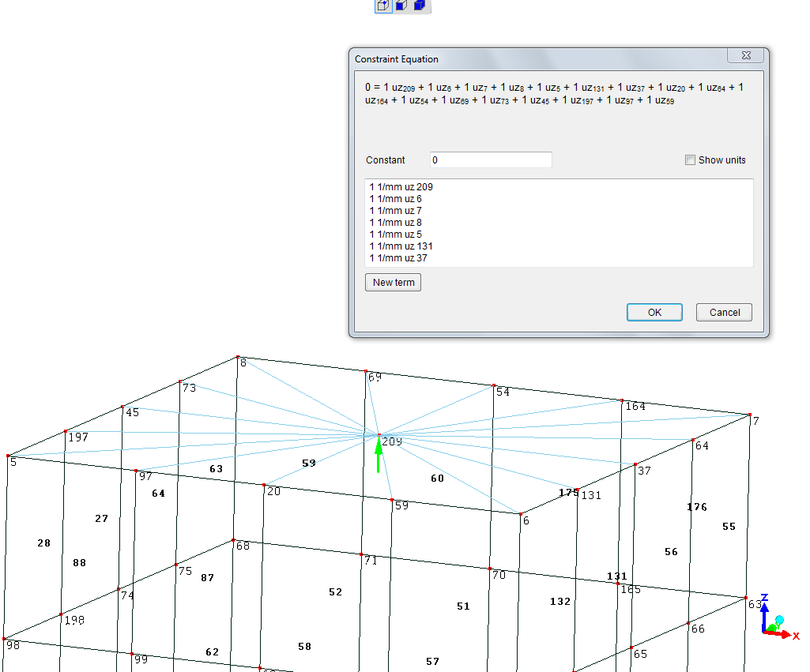810x672 pixels.
Task: Activate the select faces cube icon
Action: 401,6
